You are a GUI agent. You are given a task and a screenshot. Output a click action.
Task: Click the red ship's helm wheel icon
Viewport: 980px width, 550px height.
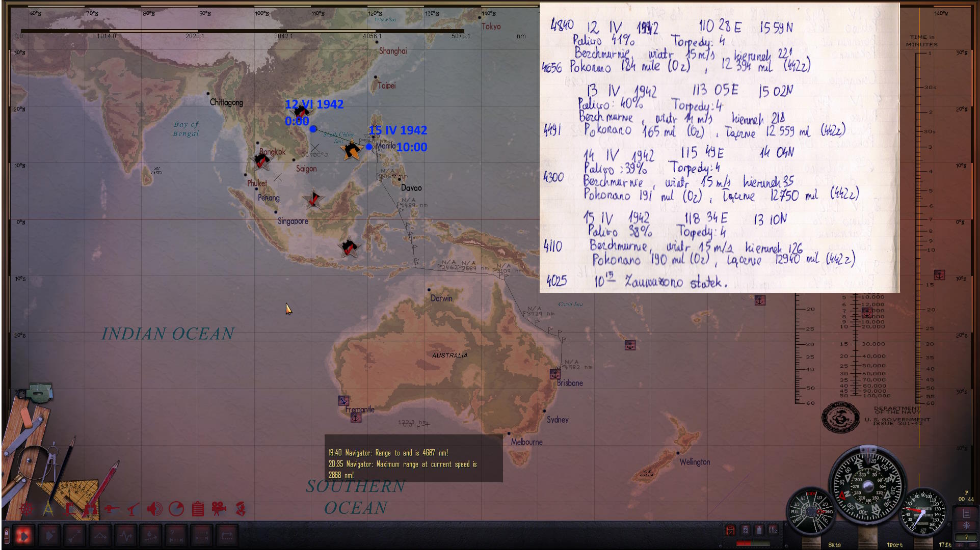(26, 509)
